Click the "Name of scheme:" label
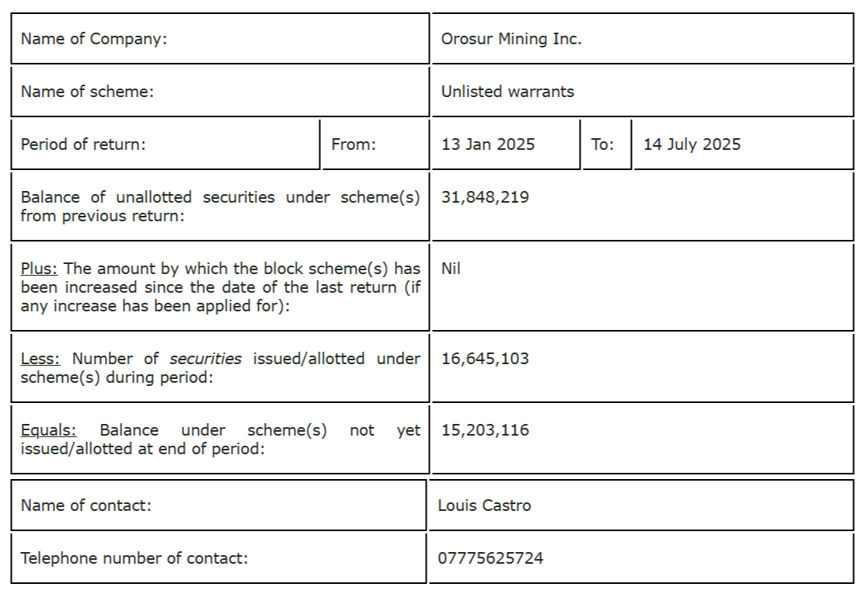The width and height of the screenshot is (868, 594). pos(87,92)
